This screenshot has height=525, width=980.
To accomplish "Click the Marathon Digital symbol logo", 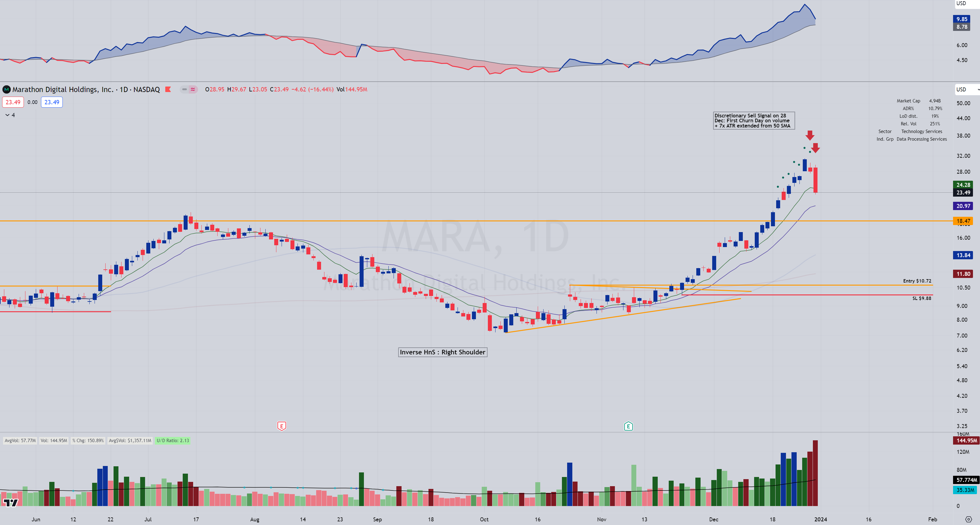I will 6,89.
